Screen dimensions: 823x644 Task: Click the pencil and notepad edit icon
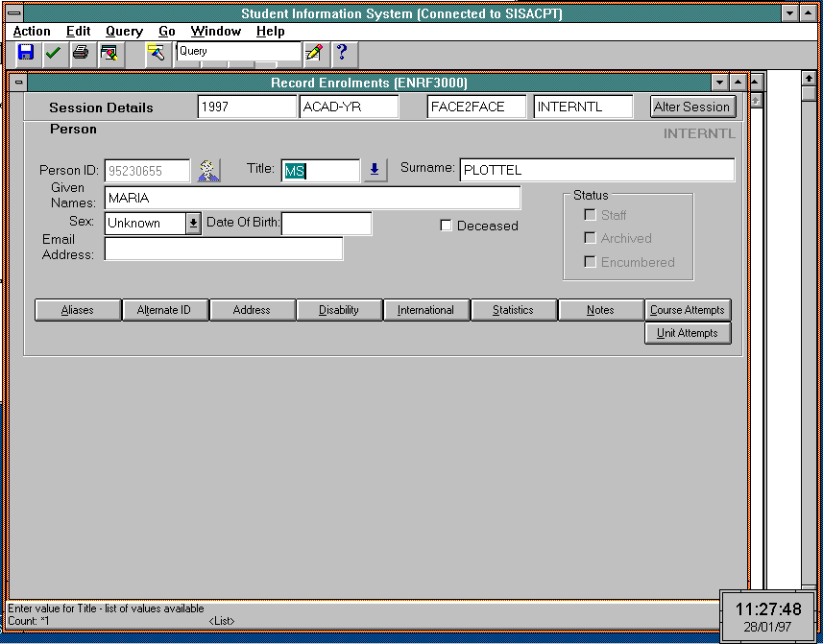coord(313,53)
